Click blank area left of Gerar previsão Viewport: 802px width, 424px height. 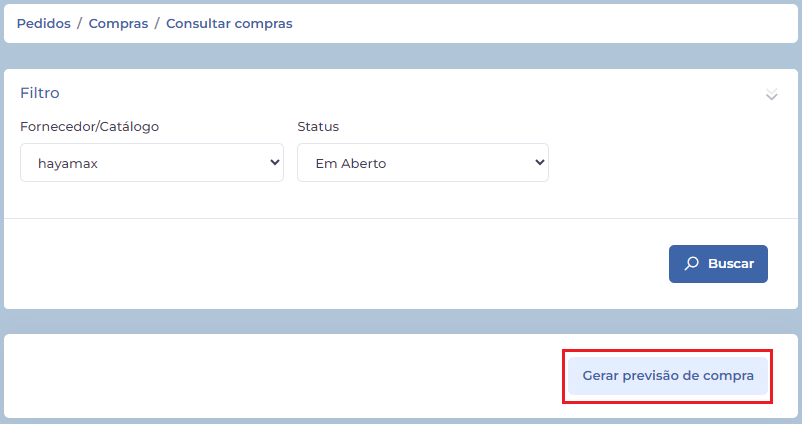coord(280,376)
